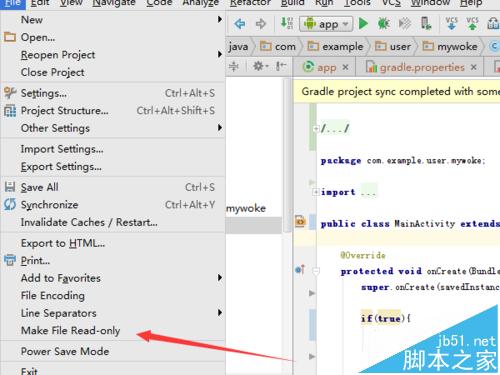Image resolution: width=500 pixels, height=375 pixels.
Task: Click Make File Read-only
Action: click(x=112, y=331)
